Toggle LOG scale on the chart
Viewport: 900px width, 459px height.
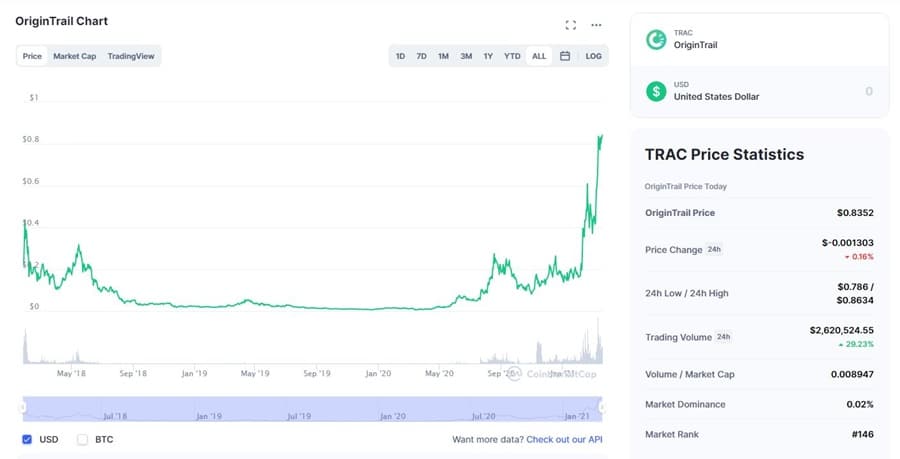pyautogui.click(x=594, y=56)
